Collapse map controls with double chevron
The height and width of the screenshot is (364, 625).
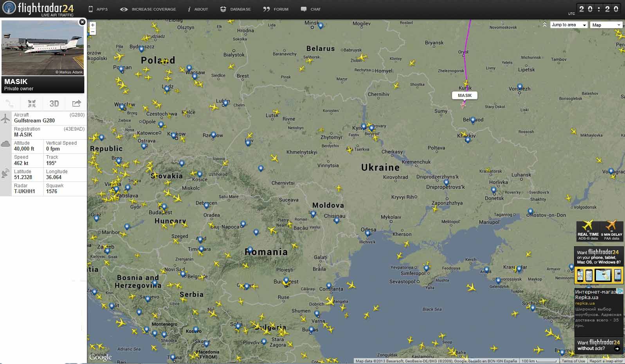point(544,25)
